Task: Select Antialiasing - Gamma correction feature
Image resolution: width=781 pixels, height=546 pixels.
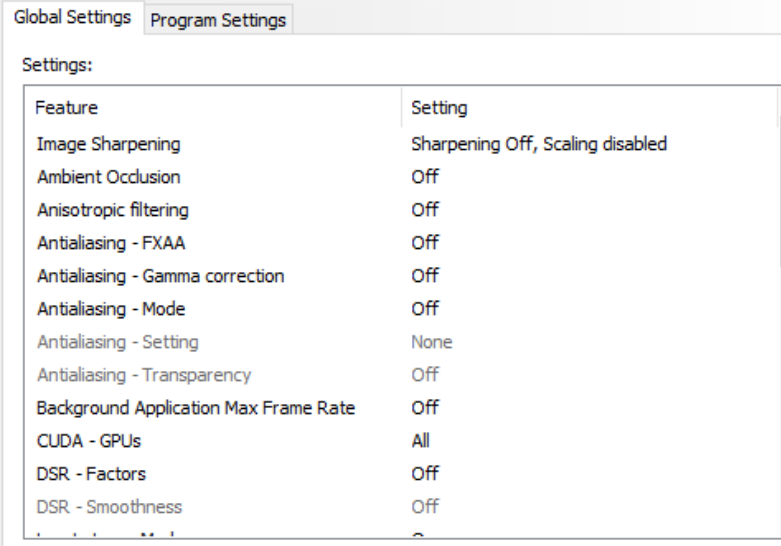Action: pyautogui.click(x=160, y=276)
